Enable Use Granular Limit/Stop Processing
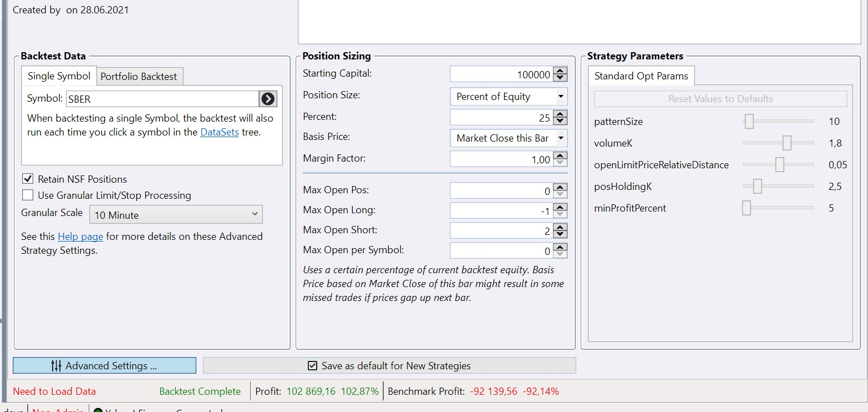The height and width of the screenshot is (412, 868). 27,195
